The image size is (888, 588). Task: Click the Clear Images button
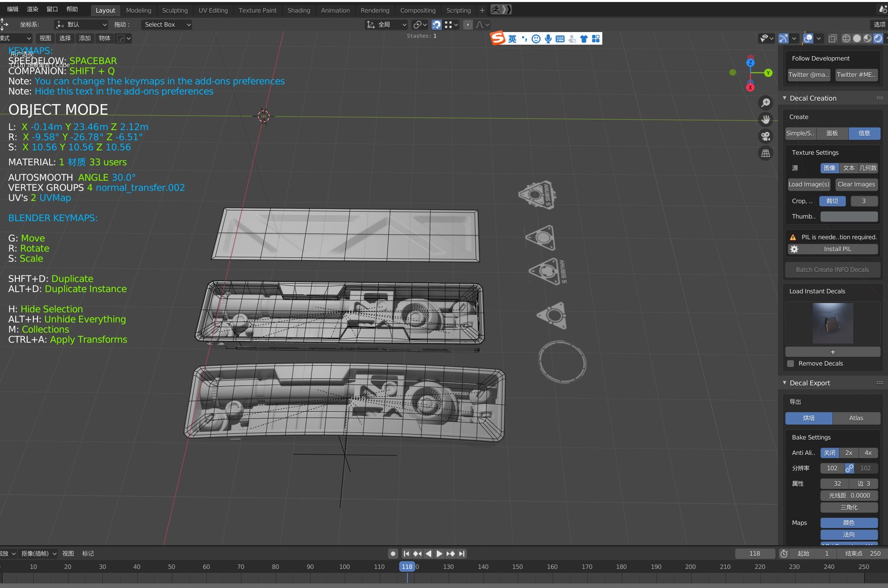856,185
